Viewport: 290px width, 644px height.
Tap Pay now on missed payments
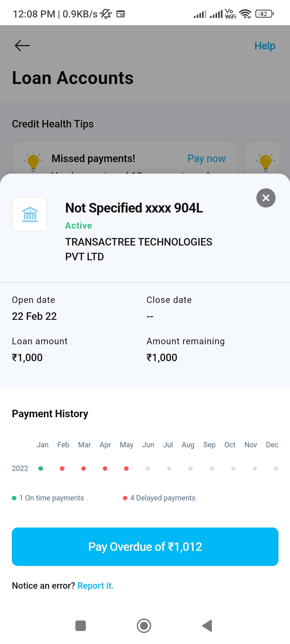point(206,159)
